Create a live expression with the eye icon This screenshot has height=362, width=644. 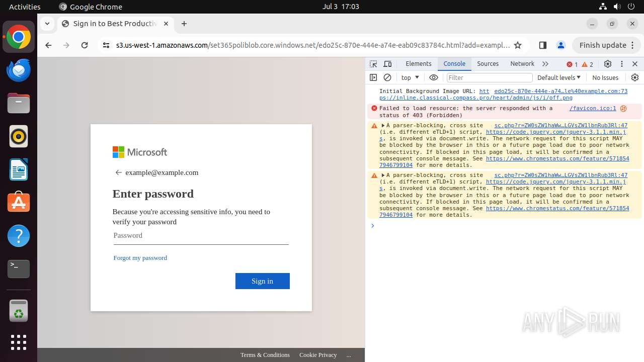point(434,77)
